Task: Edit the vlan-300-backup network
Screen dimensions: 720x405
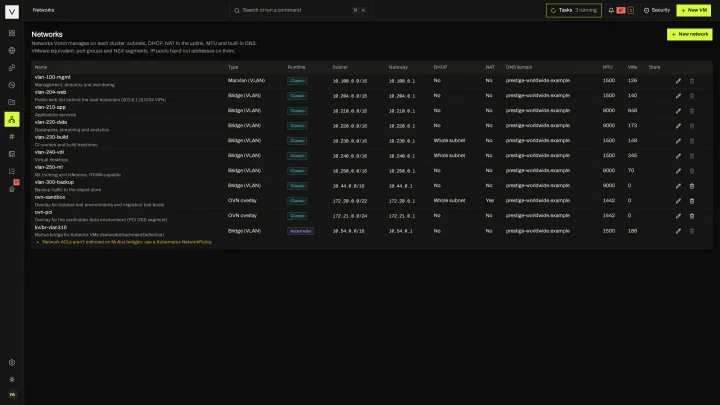Action: click(x=678, y=186)
